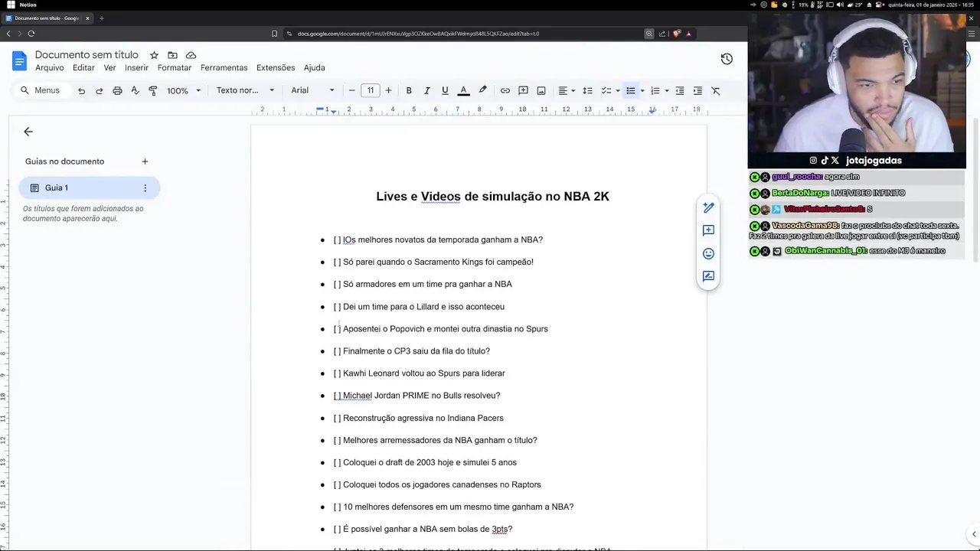Open the text color picker
The width and height of the screenshot is (980, 551).
[x=463, y=90]
